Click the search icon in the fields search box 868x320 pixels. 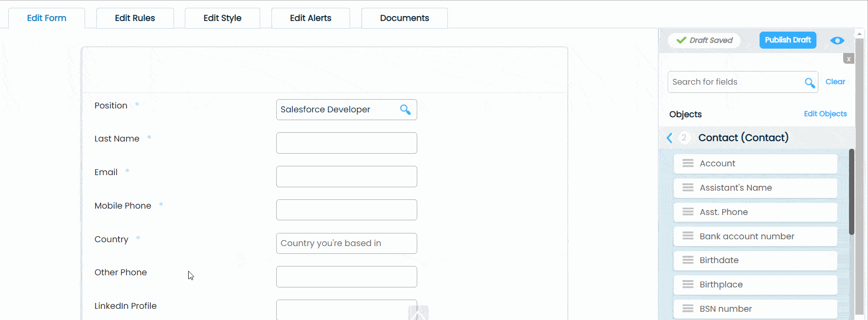(x=809, y=83)
